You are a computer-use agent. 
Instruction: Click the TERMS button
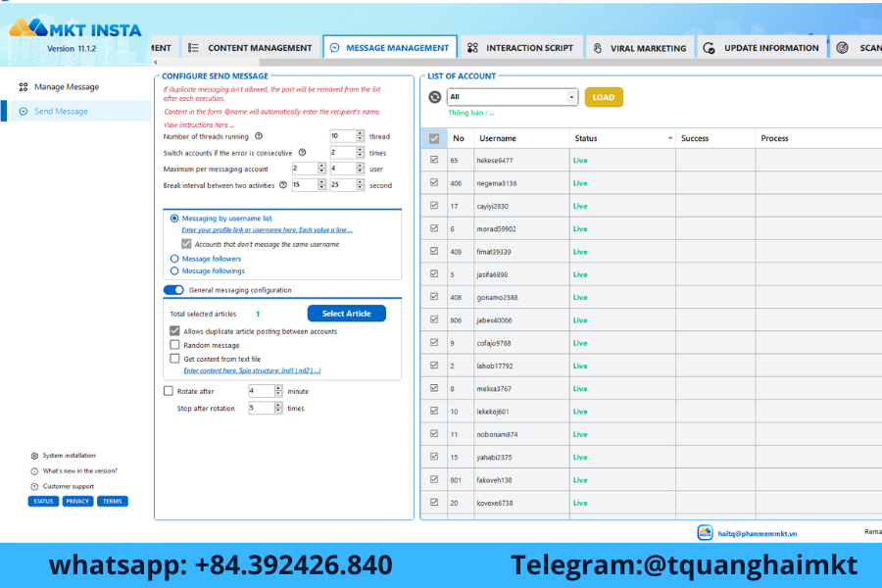pyautogui.click(x=113, y=502)
